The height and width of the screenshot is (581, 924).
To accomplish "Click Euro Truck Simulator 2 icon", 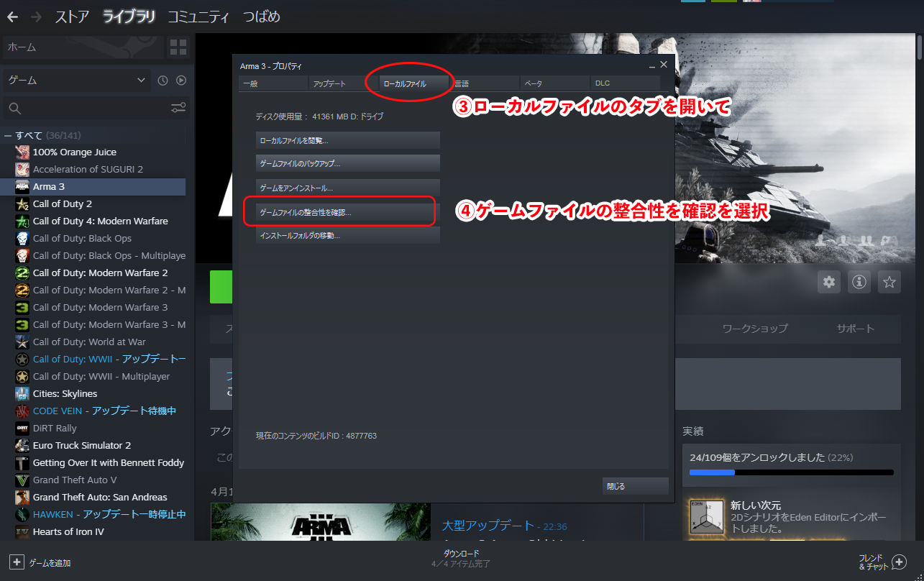I will point(22,445).
